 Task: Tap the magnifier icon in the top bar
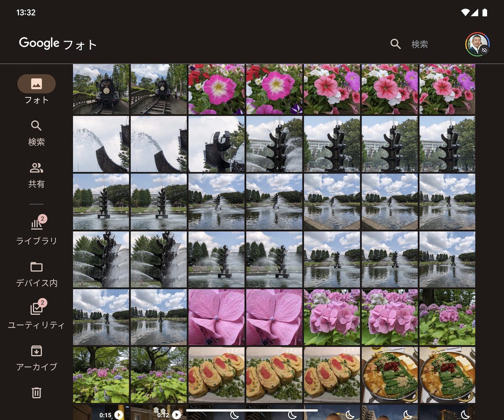[x=395, y=44]
